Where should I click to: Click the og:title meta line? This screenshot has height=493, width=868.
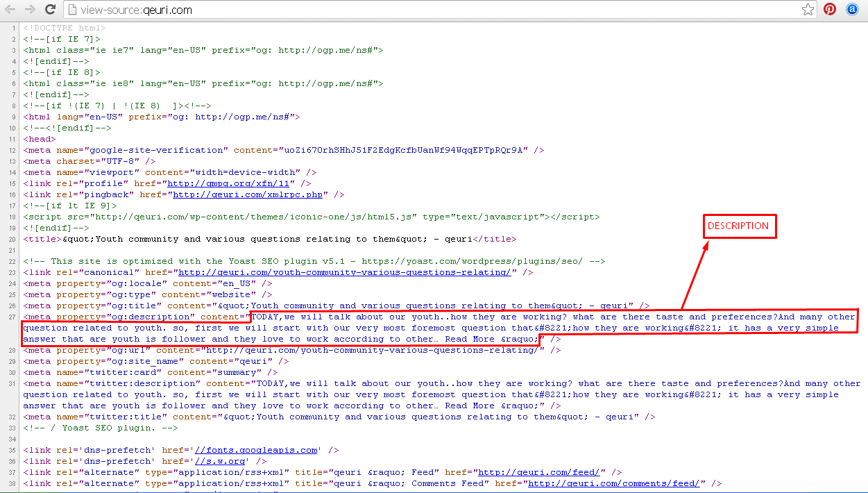click(x=337, y=306)
